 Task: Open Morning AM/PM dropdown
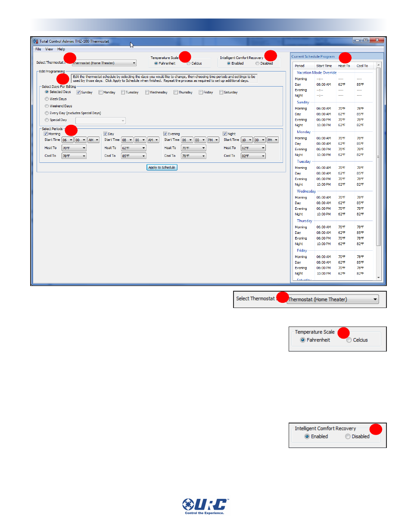tap(93, 140)
